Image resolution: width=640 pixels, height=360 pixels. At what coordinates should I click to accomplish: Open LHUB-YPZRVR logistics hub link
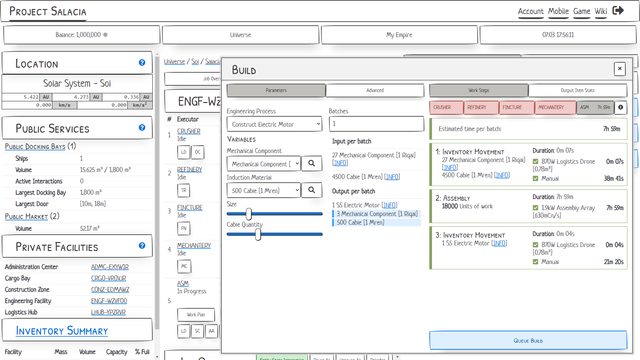click(108, 313)
